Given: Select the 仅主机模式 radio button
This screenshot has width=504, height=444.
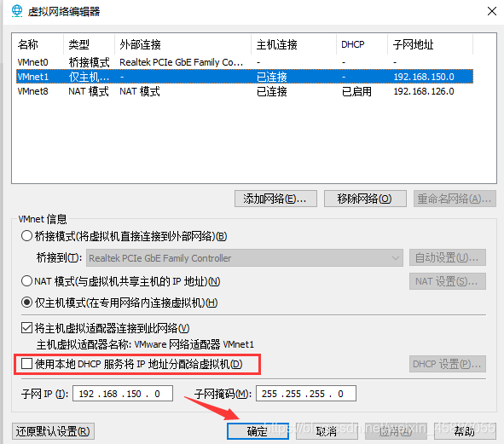Looking at the screenshot, I should click(26, 303).
